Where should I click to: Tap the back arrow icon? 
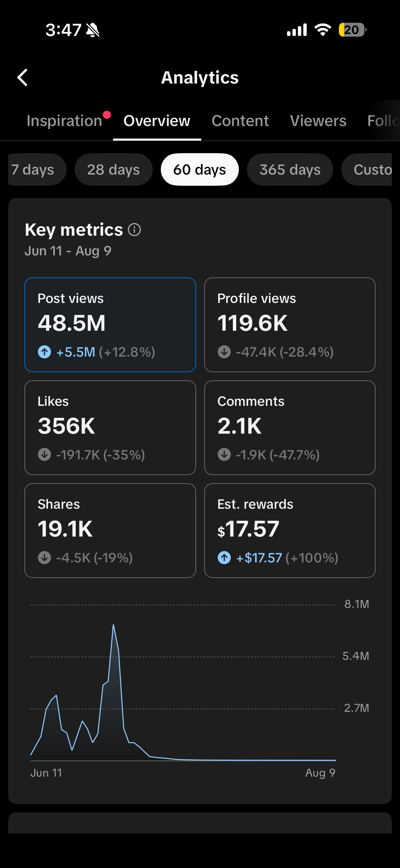pyautogui.click(x=22, y=77)
